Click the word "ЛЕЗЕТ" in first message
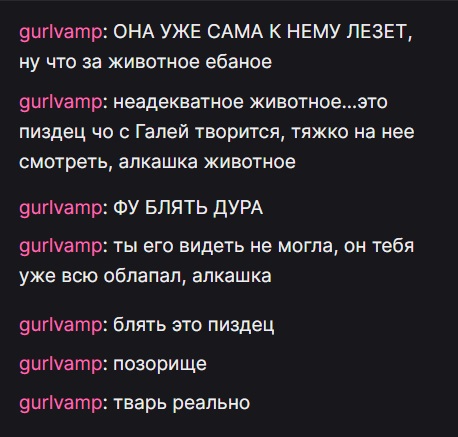Screen dimensions: 458x437 (x=379, y=32)
